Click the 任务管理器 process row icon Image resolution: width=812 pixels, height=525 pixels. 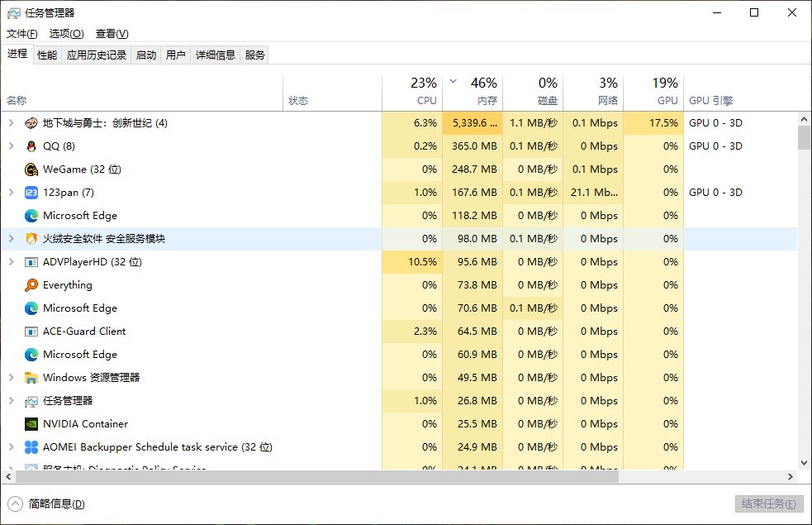click(31, 401)
